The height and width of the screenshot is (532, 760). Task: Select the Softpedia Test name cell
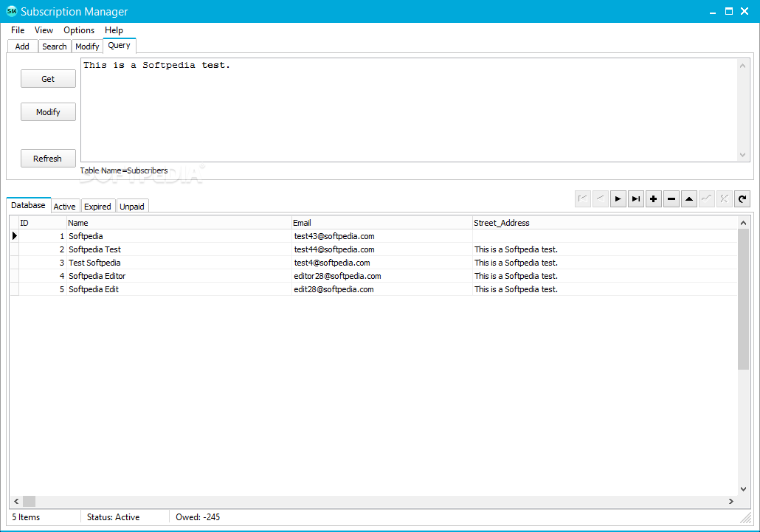179,249
